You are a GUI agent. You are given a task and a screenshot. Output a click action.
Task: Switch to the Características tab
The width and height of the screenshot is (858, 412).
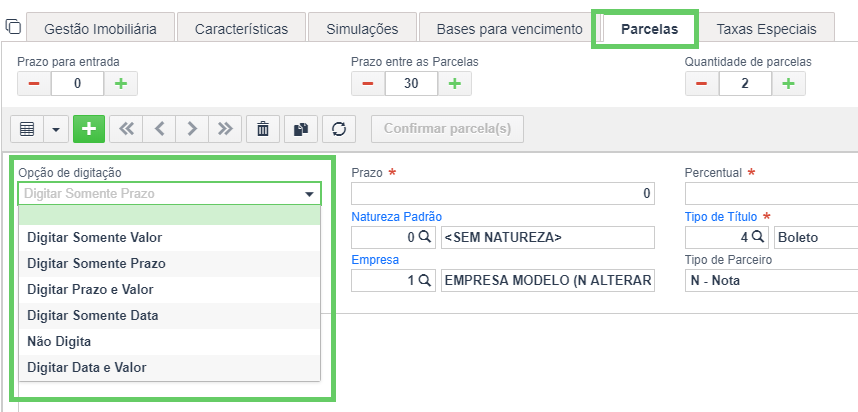pos(241,29)
